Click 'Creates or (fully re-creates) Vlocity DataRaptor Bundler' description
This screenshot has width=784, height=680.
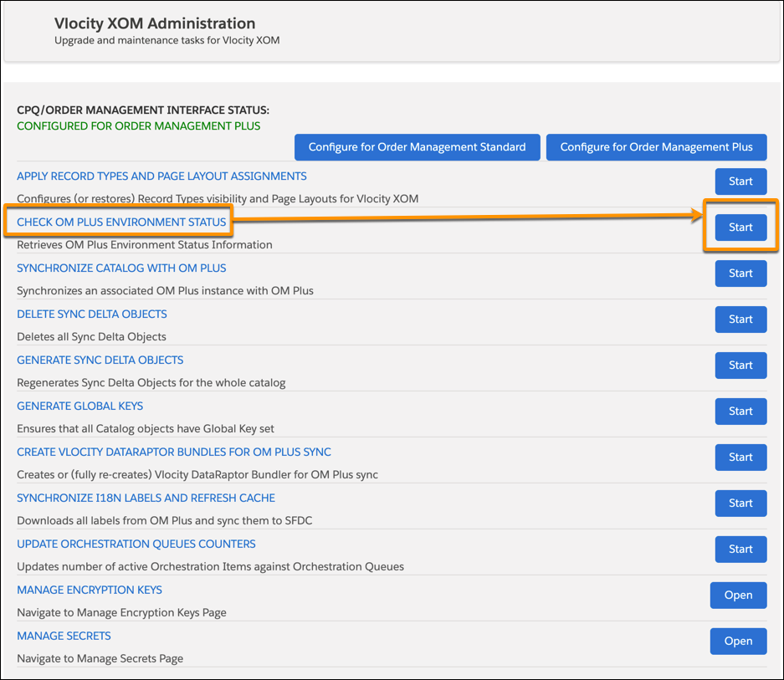click(x=197, y=475)
